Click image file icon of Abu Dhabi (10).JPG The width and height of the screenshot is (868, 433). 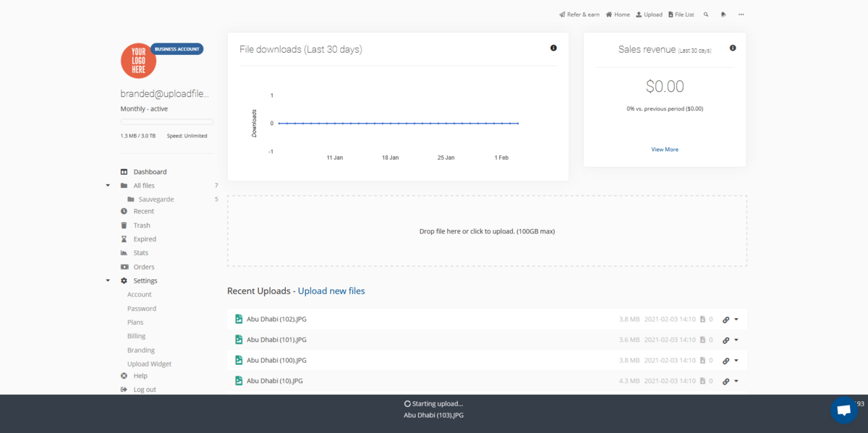(x=239, y=381)
